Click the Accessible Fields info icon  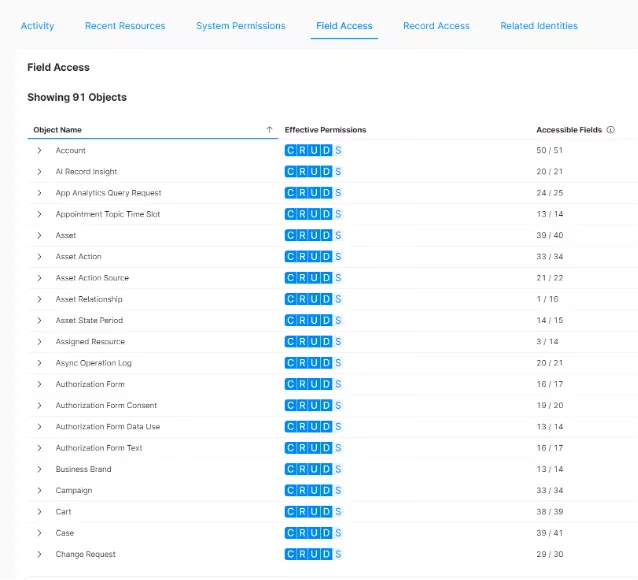pos(610,130)
